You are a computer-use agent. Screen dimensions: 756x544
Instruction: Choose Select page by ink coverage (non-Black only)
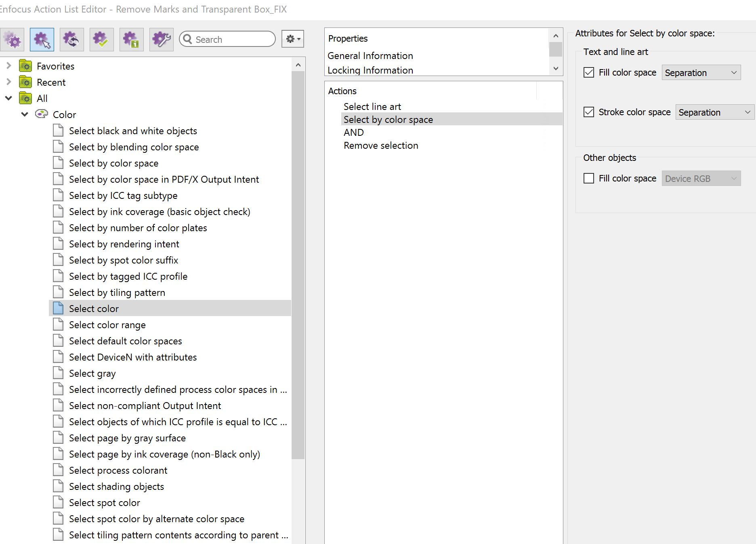point(164,454)
